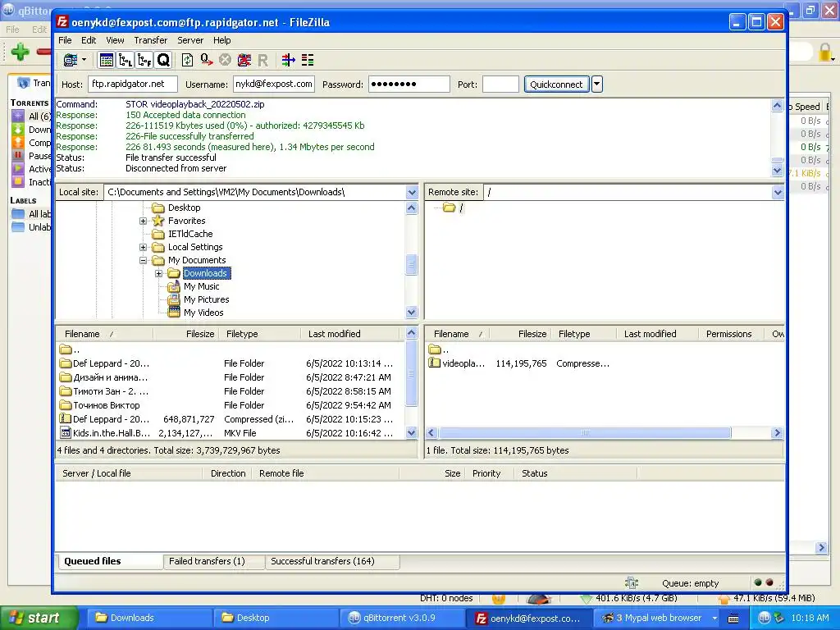The width and height of the screenshot is (840, 630).
Task: Select the My Music folder
Action: (x=201, y=286)
